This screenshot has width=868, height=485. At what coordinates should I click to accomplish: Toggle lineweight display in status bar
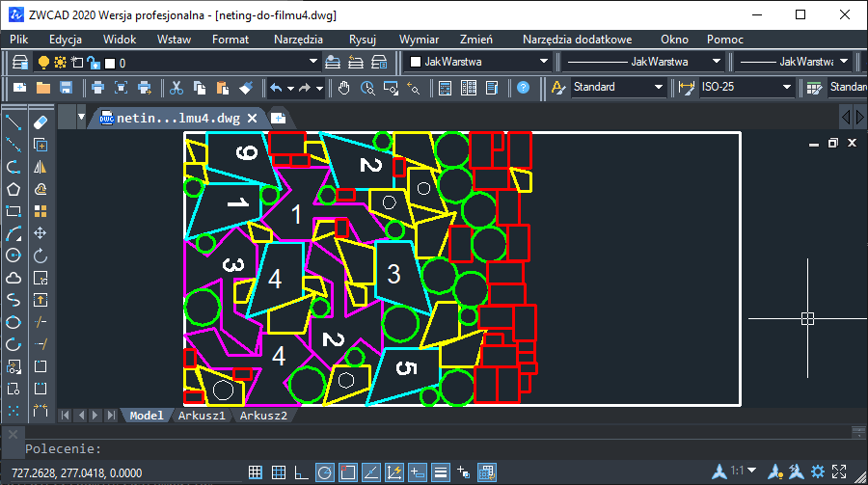click(441, 472)
